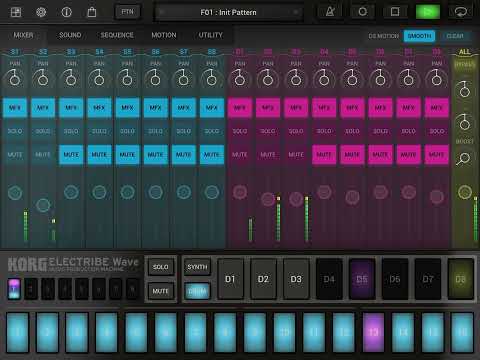Viewport: 480px width, 360px height.
Task: Toggle step 9 on the sequencer
Action: (255, 332)
